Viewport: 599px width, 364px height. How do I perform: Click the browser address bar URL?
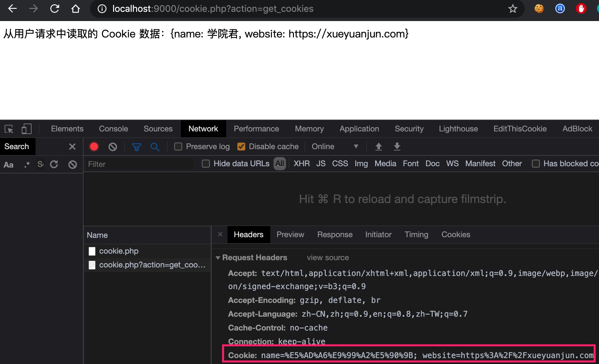[x=213, y=9]
